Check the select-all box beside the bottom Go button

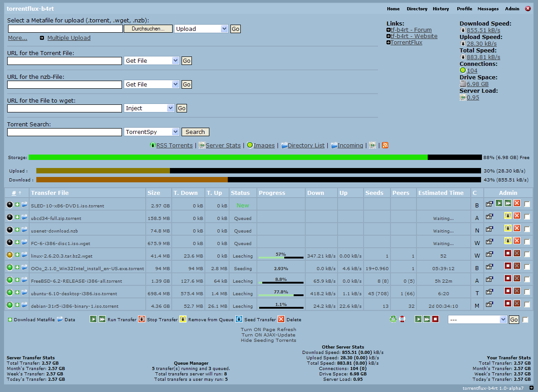[525, 319]
